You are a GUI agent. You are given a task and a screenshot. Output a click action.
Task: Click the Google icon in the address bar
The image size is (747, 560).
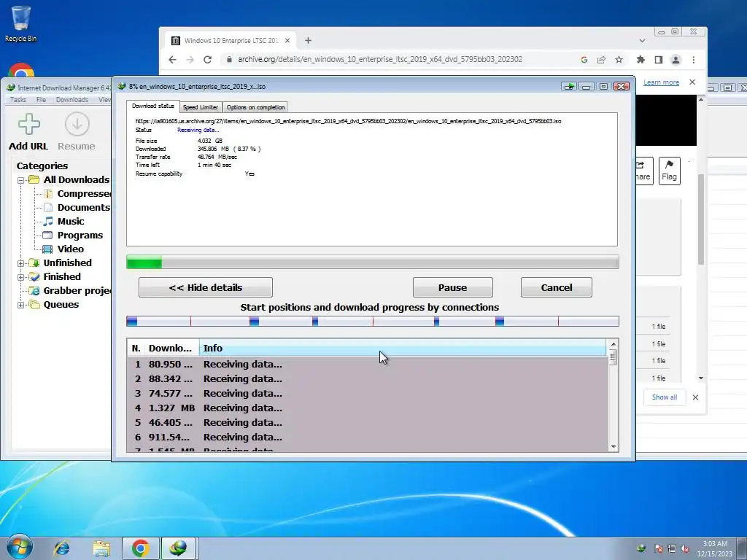pos(584,60)
